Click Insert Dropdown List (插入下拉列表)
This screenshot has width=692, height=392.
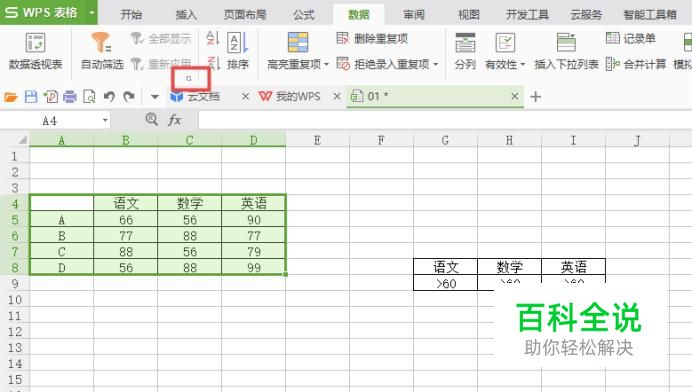566,51
